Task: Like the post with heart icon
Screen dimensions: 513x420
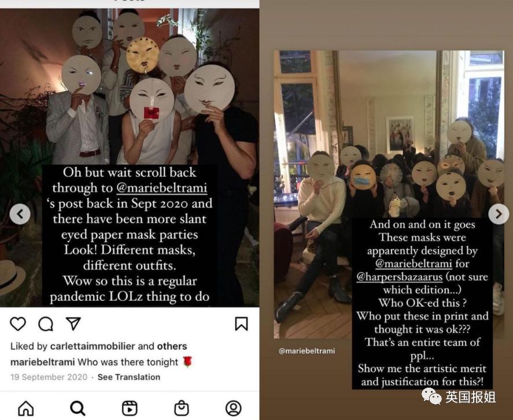Action: click(x=18, y=324)
